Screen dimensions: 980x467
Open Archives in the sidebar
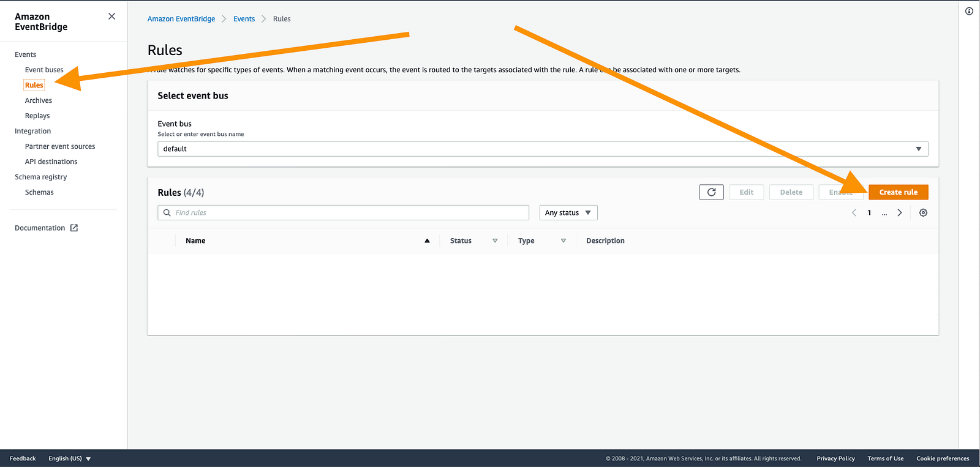coord(39,100)
